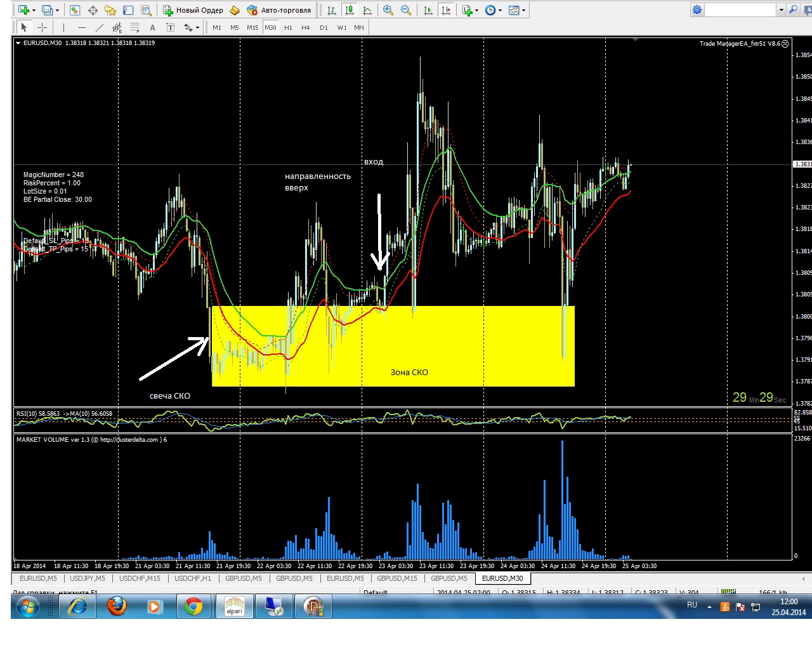Switch to the USDCHF,H1 chart tab

pyautogui.click(x=193, y=578)
